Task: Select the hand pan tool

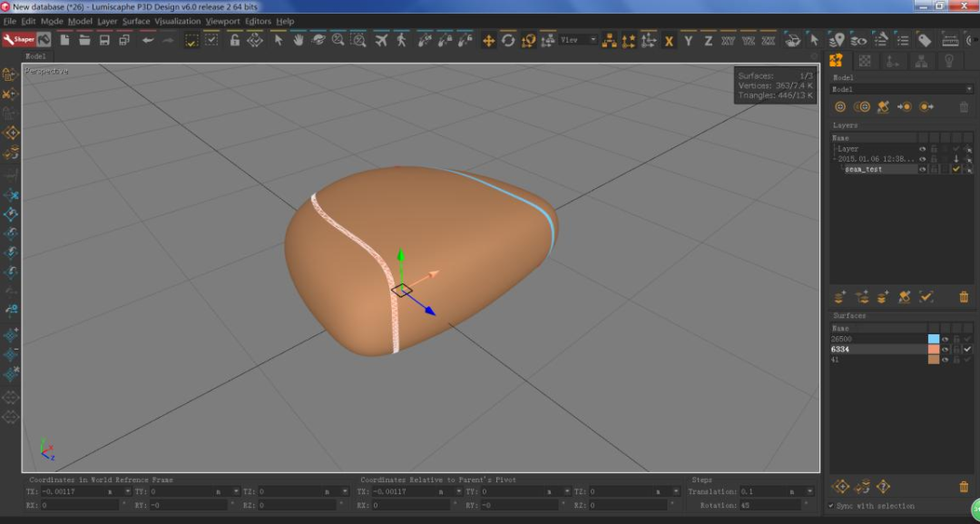Action: click(x=298, y=40)
